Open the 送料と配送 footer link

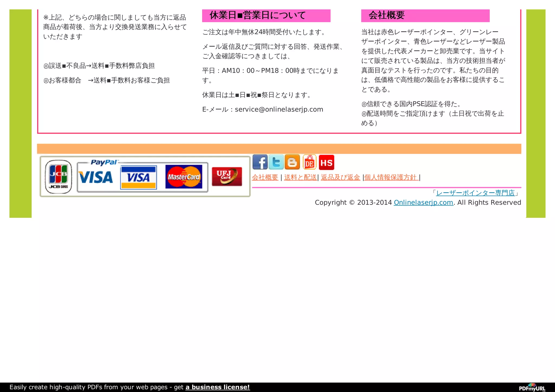tap(300, 177)
